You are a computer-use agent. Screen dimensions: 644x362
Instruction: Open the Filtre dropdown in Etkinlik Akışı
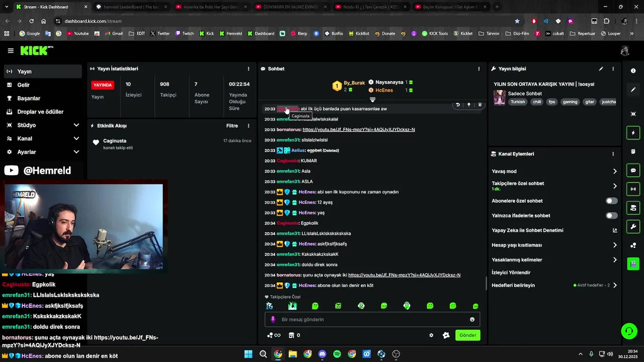[232, 126]
